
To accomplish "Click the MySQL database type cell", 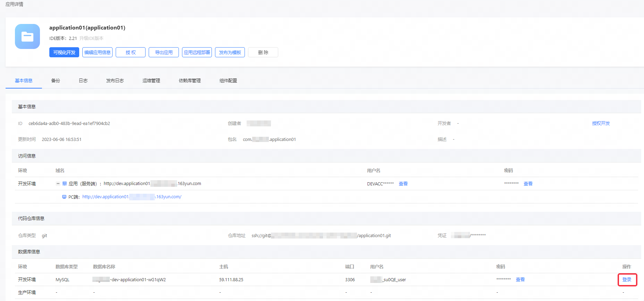I will (63, 280).
